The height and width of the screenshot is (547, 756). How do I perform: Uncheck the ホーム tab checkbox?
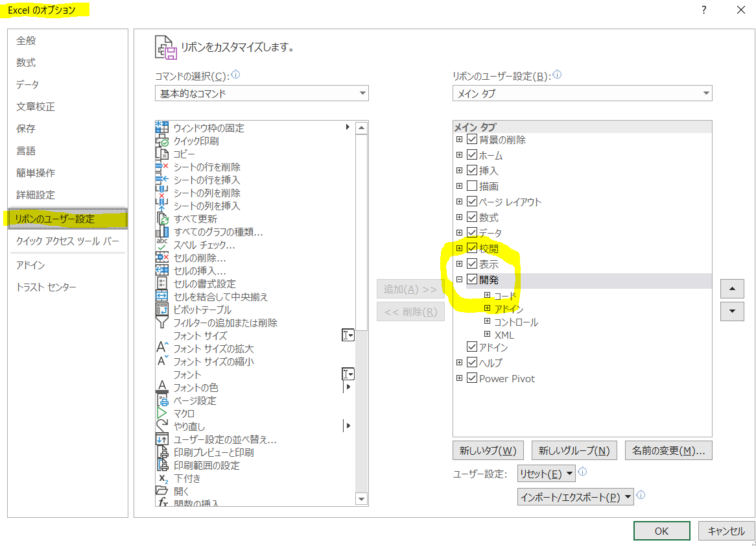pos(472,155)
